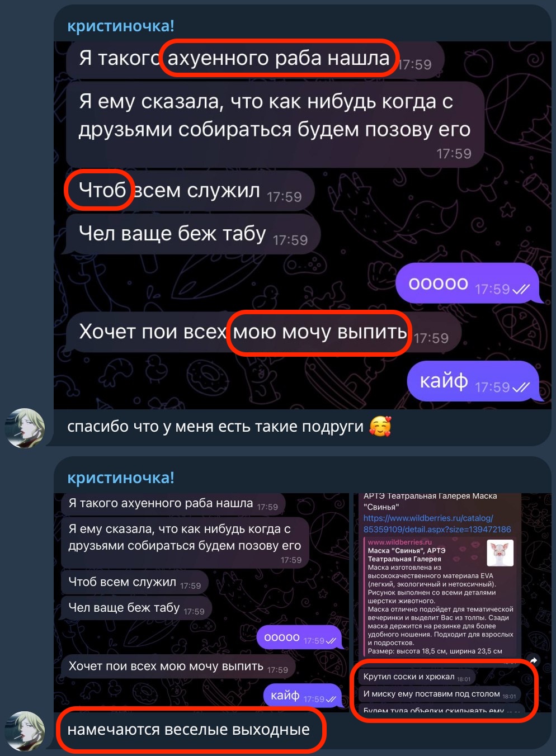Screen dimensions: 556x756
Task: Open the lower кристиночка! sender name
Action: point(120,478)
